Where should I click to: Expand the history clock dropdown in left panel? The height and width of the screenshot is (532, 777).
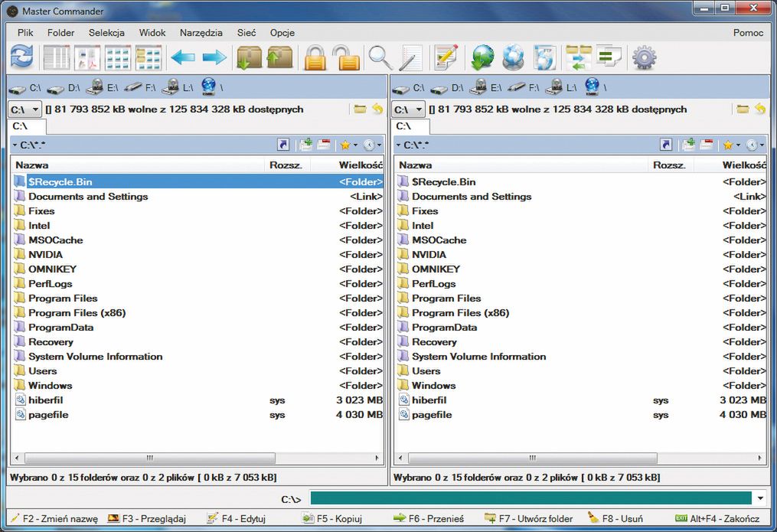click(x=373, y=145)
